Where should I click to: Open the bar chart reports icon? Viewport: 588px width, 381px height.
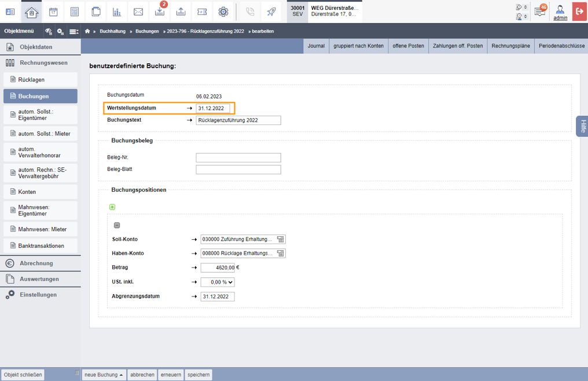(x=117, y=12)
